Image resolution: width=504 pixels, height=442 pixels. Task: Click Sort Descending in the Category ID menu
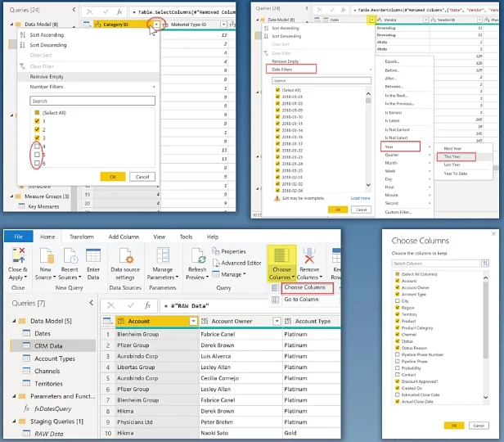click(48, 45)
